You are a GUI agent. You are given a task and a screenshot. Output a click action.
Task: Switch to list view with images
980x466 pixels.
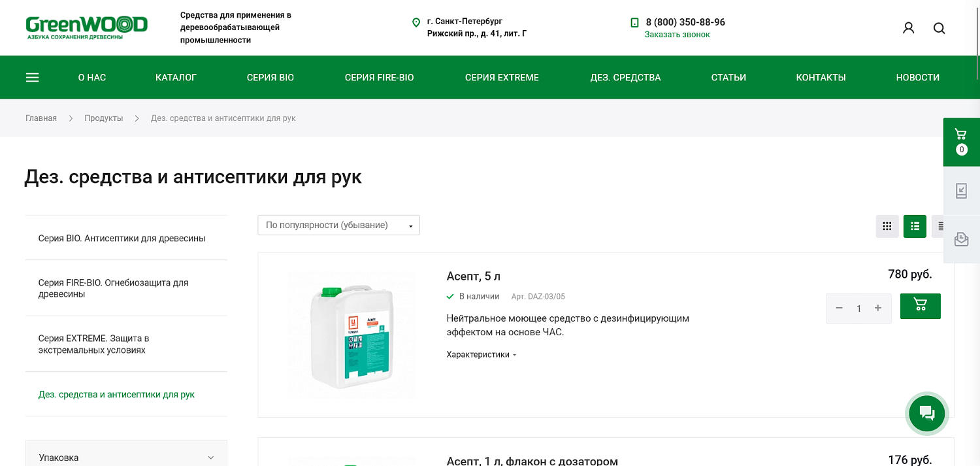coord(915,226)
